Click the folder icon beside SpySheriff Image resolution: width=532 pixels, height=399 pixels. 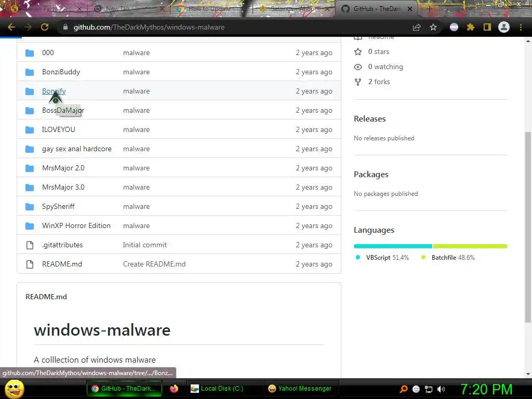click(x=30, y=207)
